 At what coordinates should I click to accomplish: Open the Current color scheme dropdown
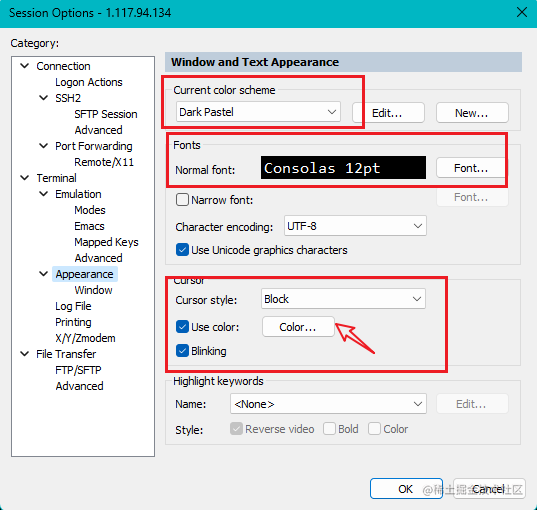258,112
